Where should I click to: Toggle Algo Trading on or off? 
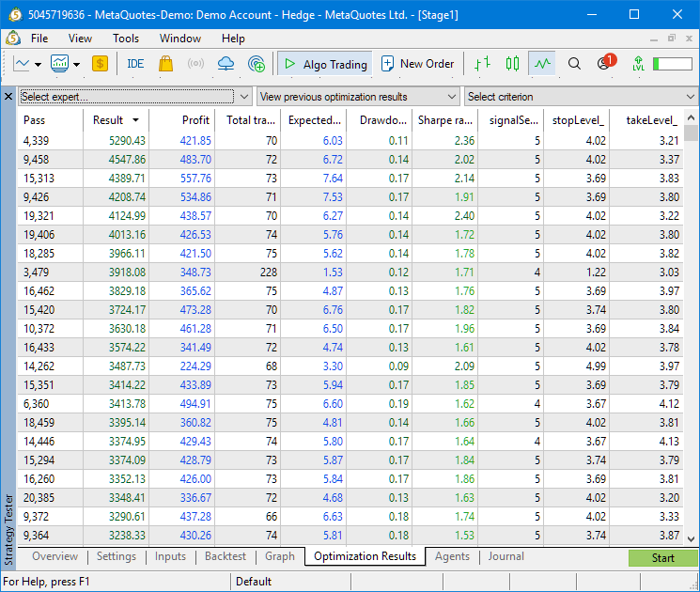tap(325, 64)
